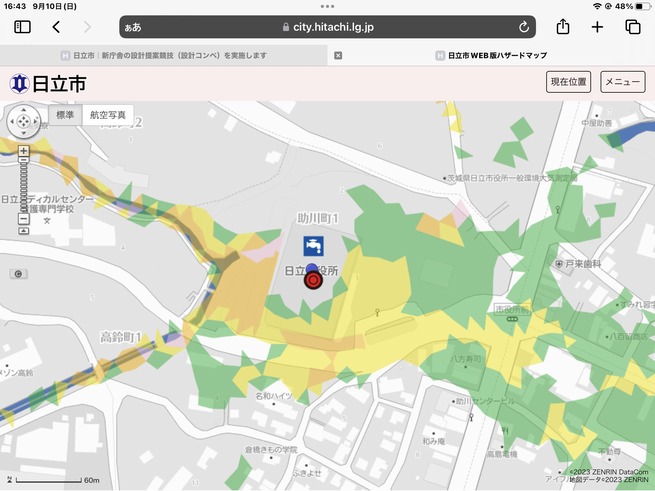Click the 八方寿司 map label
The height and width of the screenshot is (491, 655).
[466, 359]
